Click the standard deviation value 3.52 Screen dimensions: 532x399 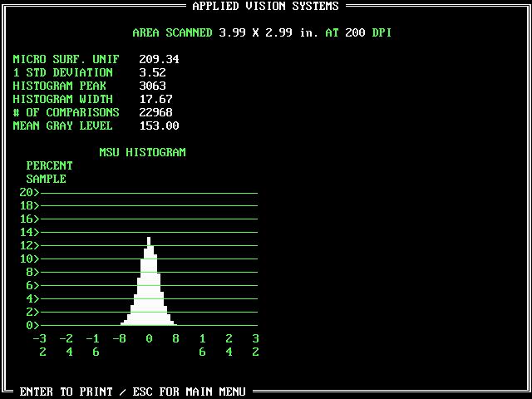point(152,72)
